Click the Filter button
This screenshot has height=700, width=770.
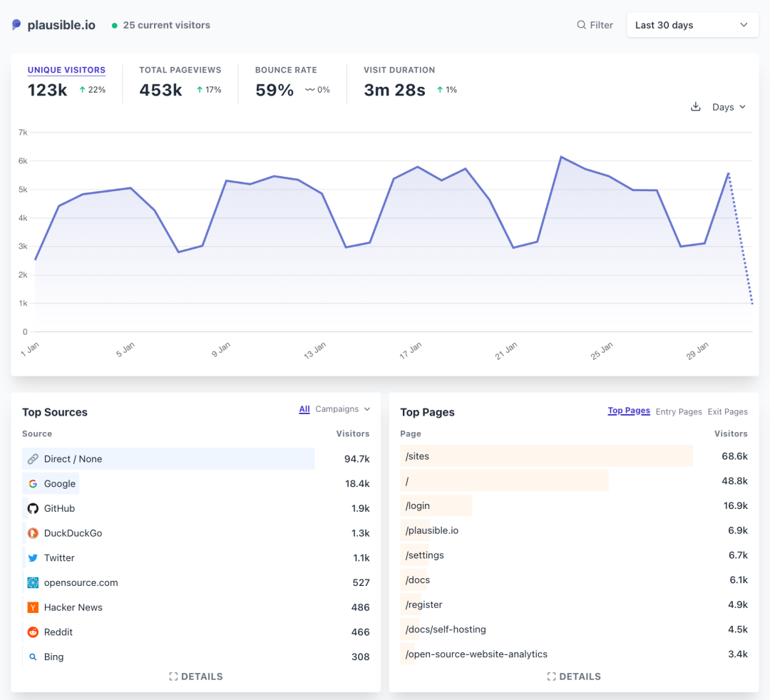595,25
